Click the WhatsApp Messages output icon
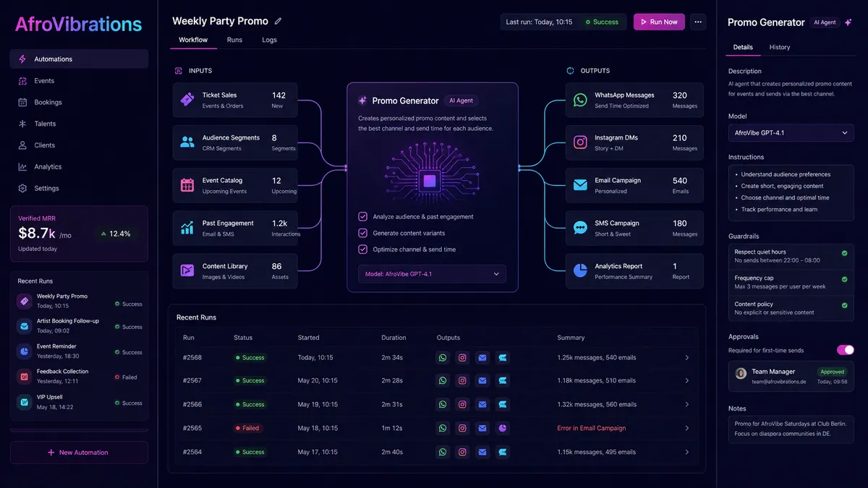The width and height of the screenshot is (868, 488). click(580, 100)
